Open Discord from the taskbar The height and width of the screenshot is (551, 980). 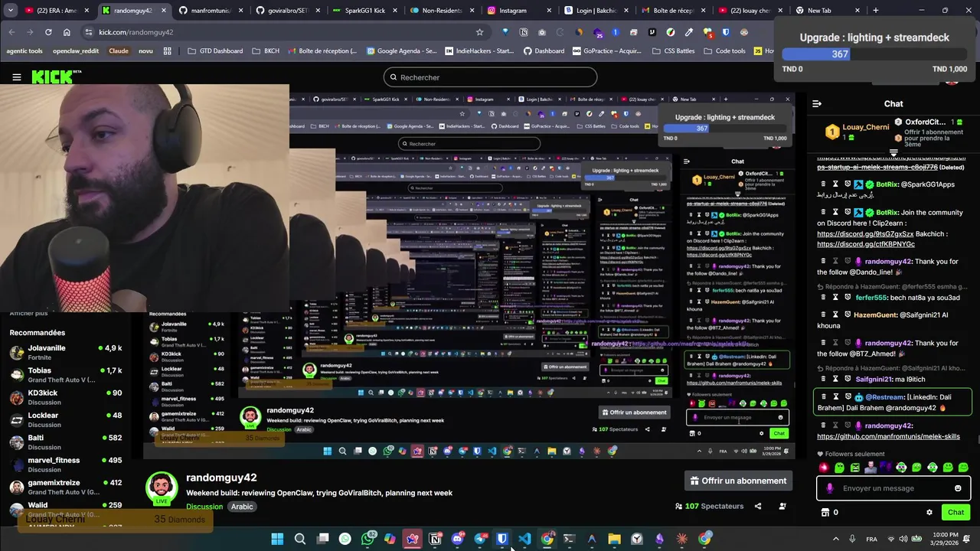457,539
